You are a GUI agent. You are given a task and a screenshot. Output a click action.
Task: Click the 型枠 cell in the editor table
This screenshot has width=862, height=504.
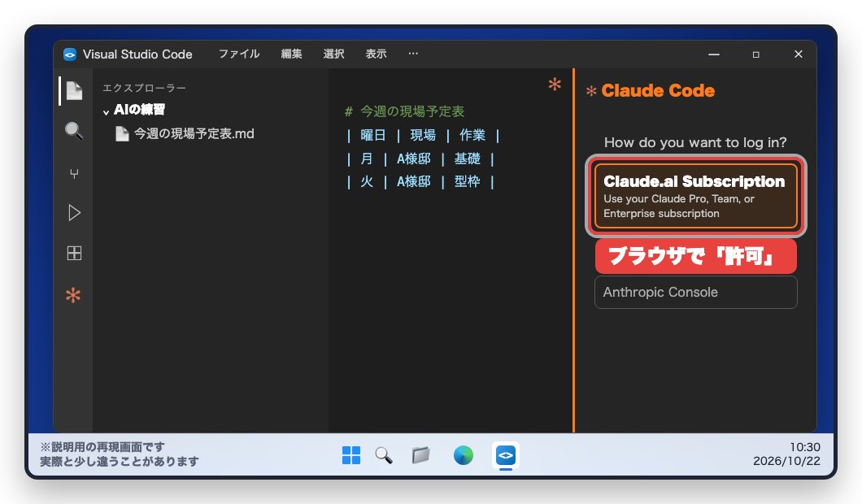pos(468,181)
